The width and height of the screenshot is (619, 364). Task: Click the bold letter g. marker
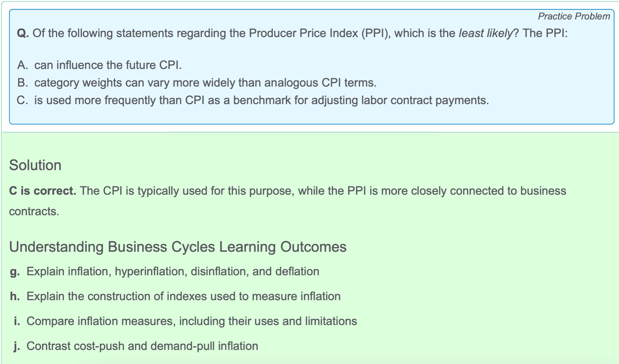[x=15, y=271]
